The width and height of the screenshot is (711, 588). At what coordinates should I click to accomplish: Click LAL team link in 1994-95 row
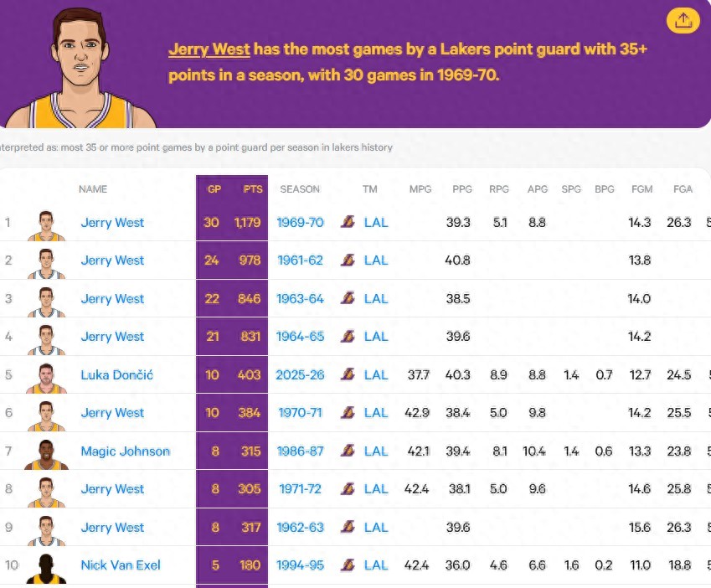click(x=376, y=565)
